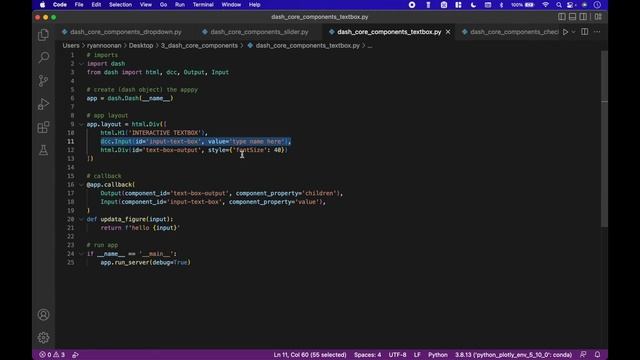Open Spotlight search in menu bar
The image size is (640, 360).
pos(558,5)
